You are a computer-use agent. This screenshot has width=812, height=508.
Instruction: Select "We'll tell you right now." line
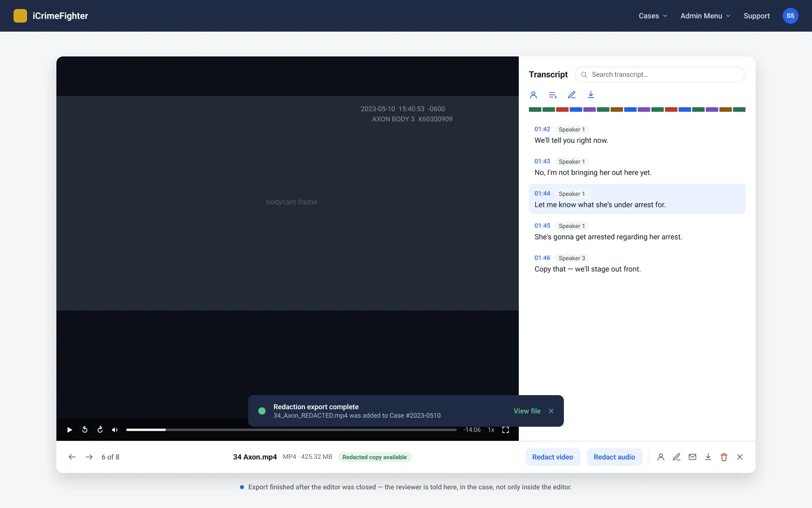571,141
